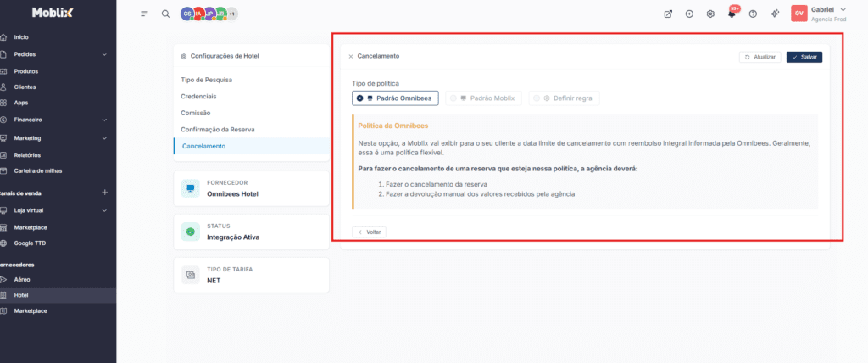Open search with the magnifier icon
Viewport: 868px width, 363px height.
[165, 14]
